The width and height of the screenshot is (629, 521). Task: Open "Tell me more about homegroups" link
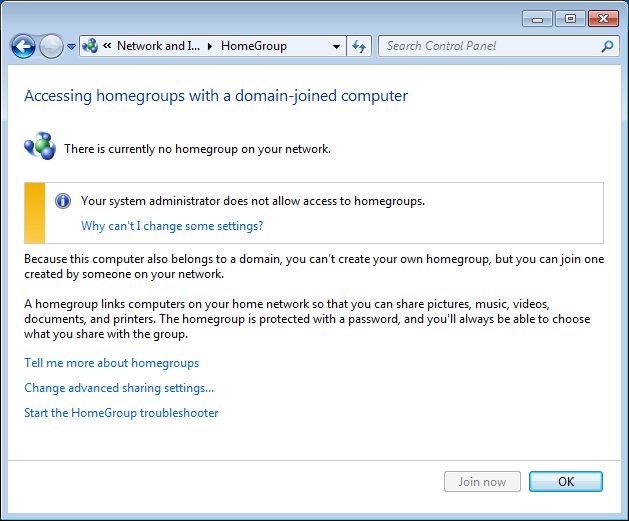point(111,363)
